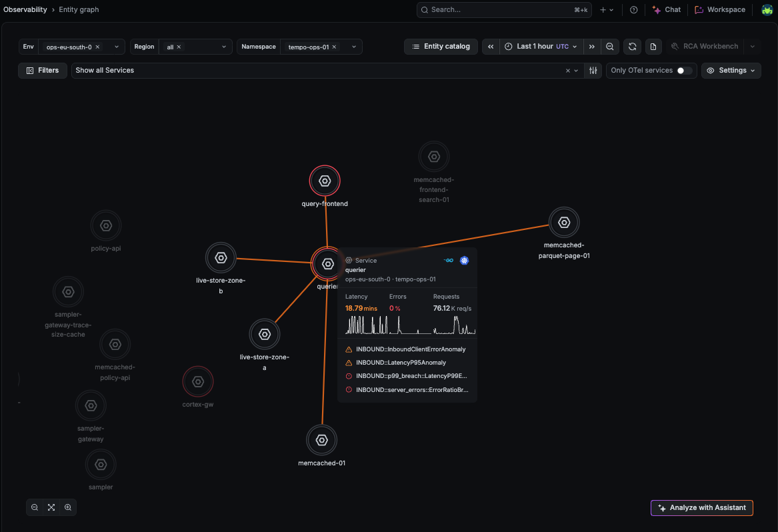Select the sampler-gateway-trace-size-cache node
778x532 pixels.
68,292
